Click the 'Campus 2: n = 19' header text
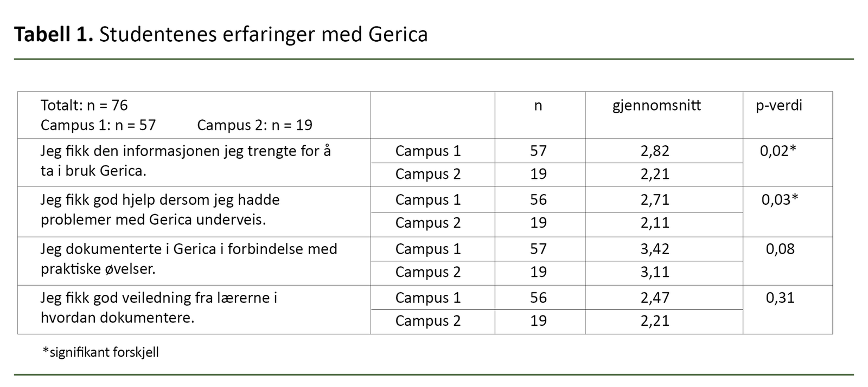 point(254,125)
